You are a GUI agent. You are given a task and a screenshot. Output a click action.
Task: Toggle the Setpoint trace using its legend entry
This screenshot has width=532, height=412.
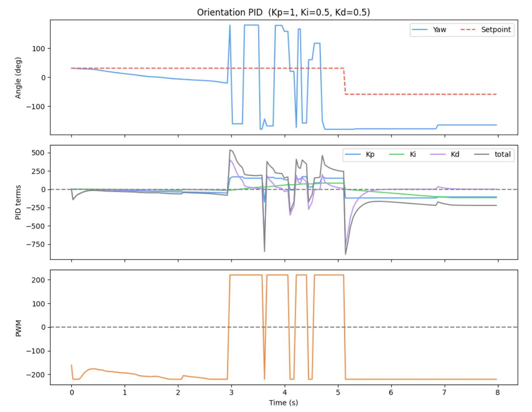point(497,30)
